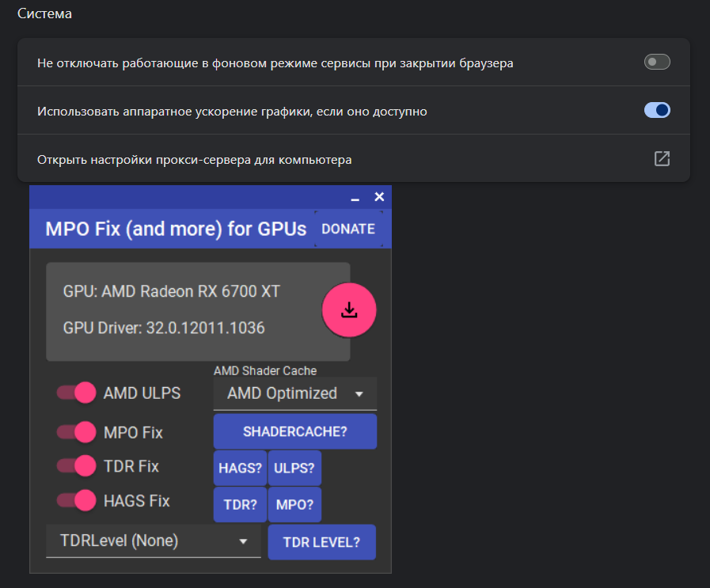Click the ULPS? help button
710x588 pixels.
tap(294, 468)
